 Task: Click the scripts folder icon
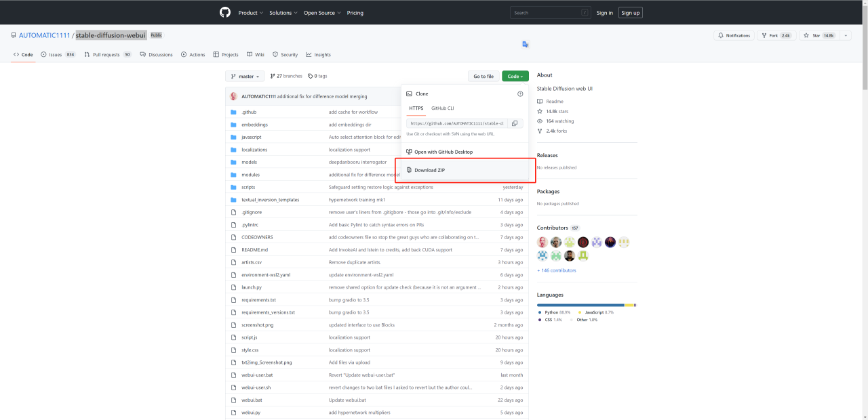pos(233,187)
